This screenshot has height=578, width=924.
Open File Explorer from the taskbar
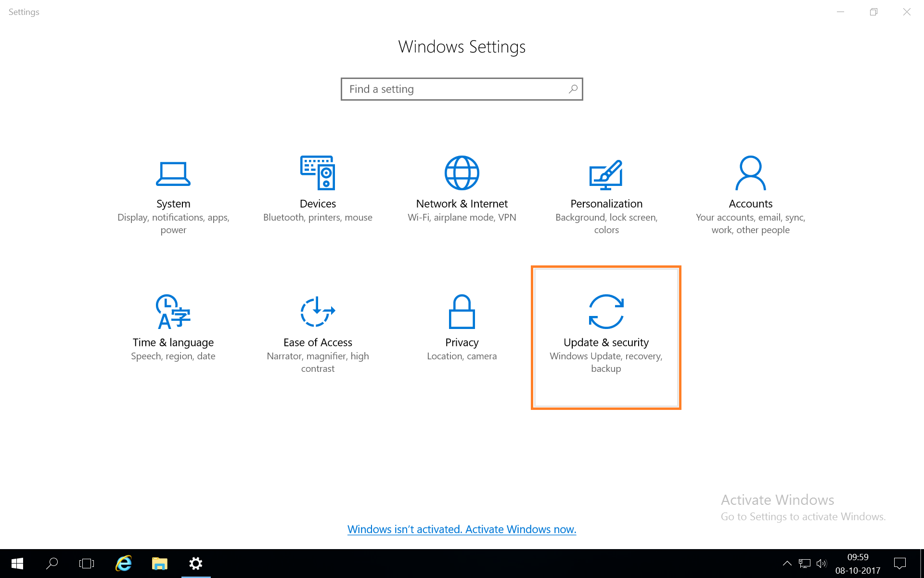(159, 564)
